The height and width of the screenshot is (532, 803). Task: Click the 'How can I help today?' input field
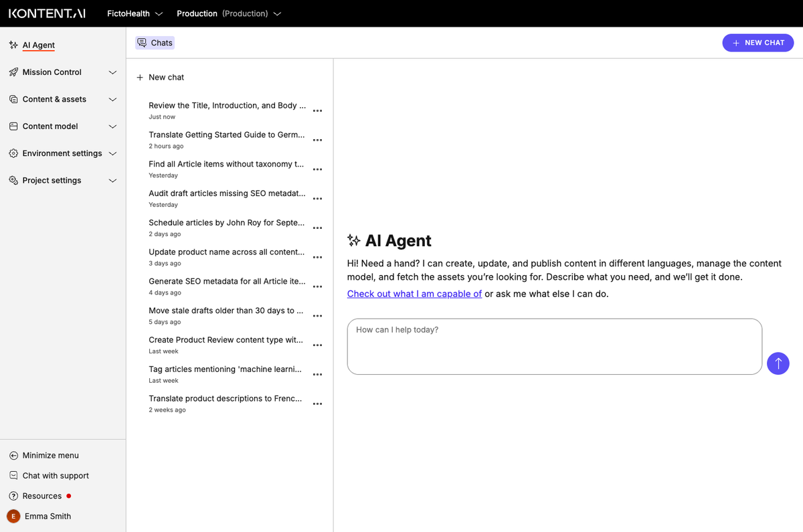pos(554,346)
